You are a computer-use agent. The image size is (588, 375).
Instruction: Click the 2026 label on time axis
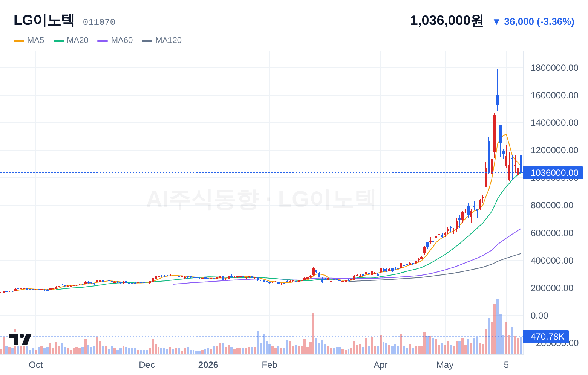[x=208, y=365]
